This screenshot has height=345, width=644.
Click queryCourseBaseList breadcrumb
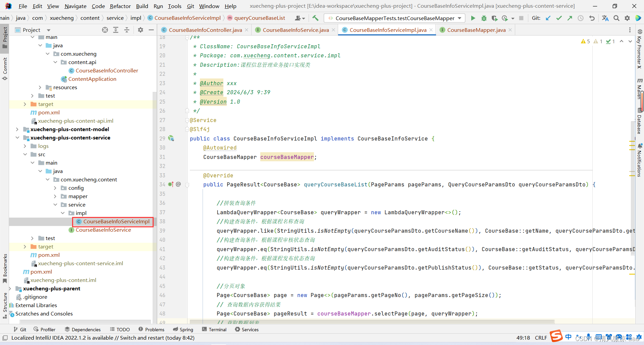pyautogui.click(x=260, y=18)
